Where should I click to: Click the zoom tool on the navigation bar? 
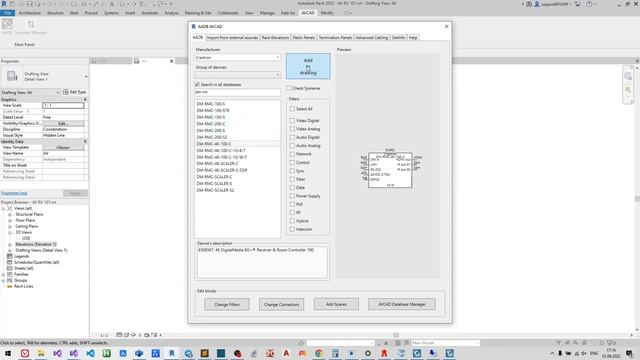tap(628, 89)
